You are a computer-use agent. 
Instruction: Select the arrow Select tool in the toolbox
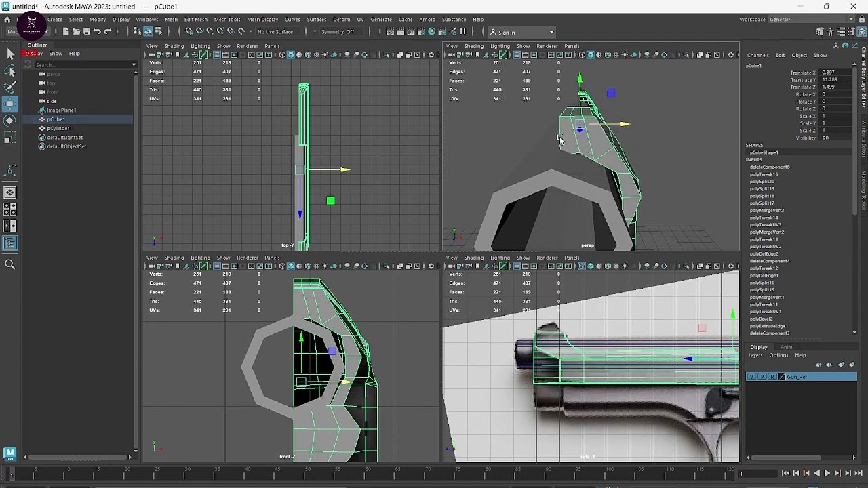[10, 54]
